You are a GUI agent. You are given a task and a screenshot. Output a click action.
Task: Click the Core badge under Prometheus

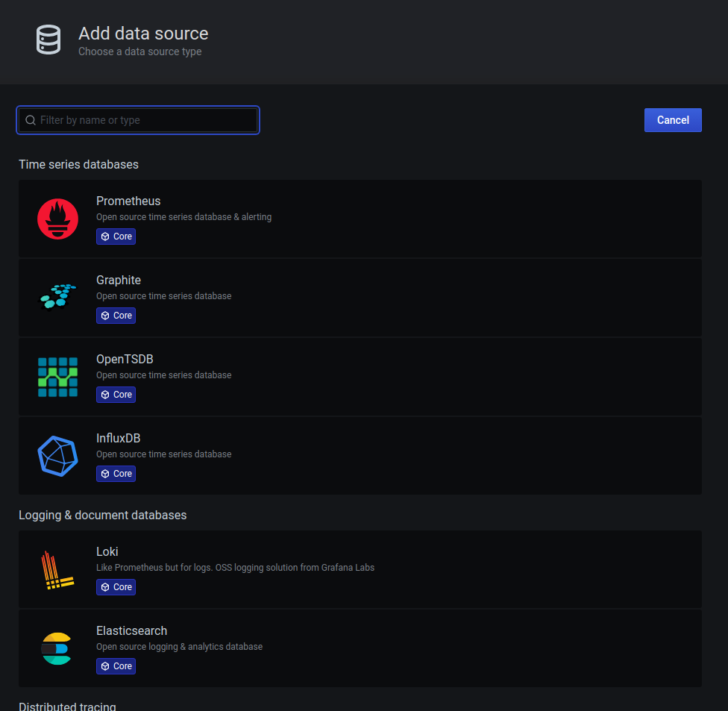[x=116, y=237]
